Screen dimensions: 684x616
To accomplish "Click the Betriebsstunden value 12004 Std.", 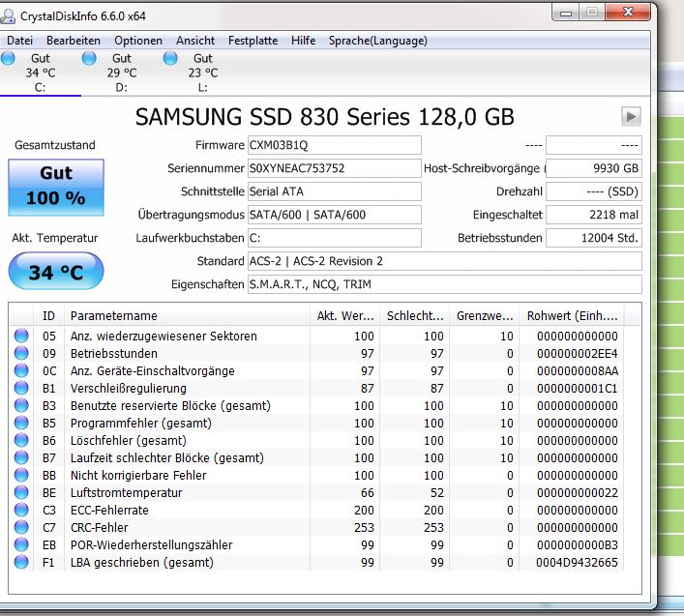I will pos(594,238).
